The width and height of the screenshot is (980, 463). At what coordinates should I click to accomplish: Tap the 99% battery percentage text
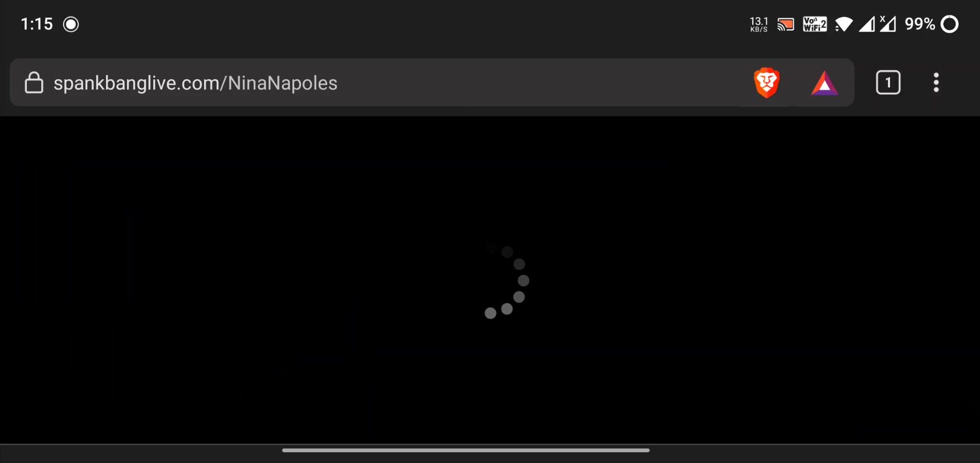[x=919, y=24]
